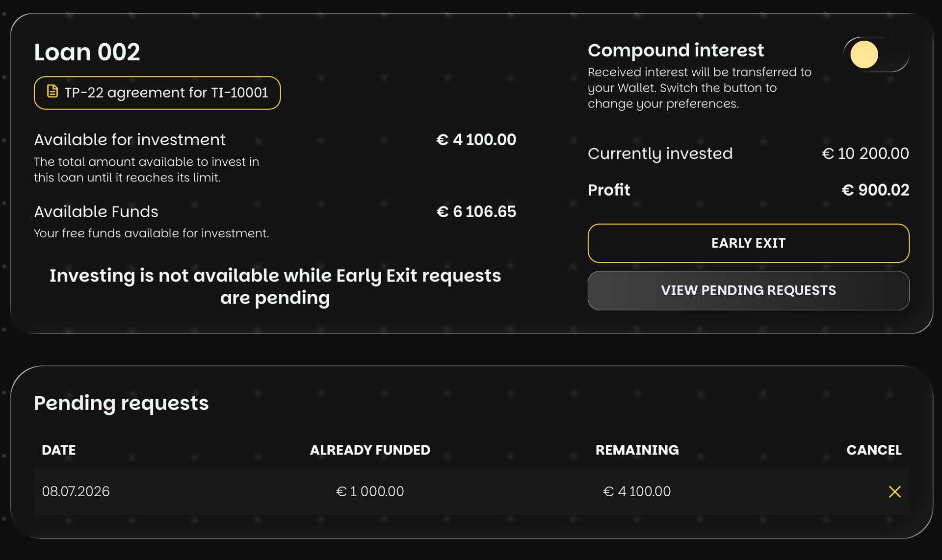Image resolution: width=942 pixels, height=560 pixels.
Task: Click the Available Funds amount € 6 106.65
Action: pos(476,212)
